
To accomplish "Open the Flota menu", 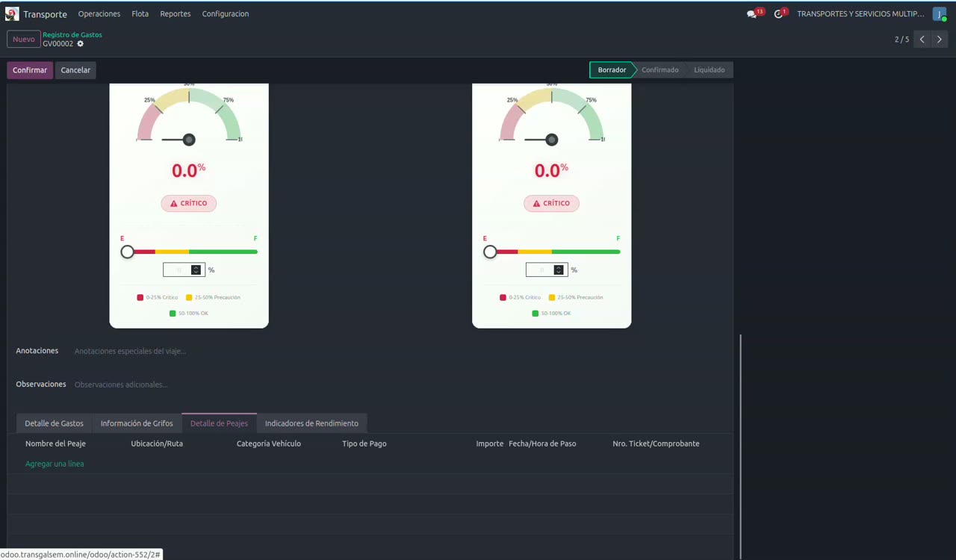I will coord(140,14).
